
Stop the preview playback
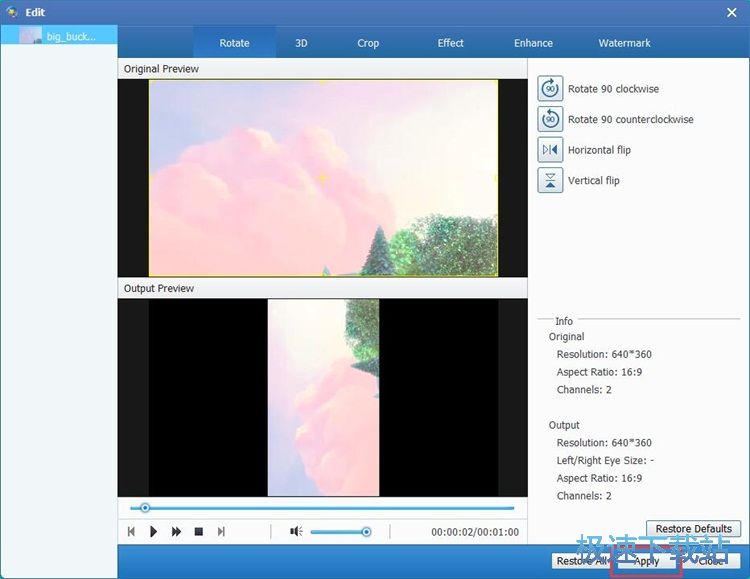tap(199, 532)
